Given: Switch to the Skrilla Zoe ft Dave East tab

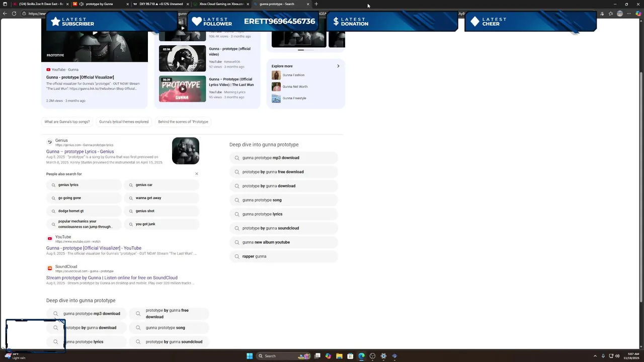Looking at the screenshot, I should (x=40, y=4).
